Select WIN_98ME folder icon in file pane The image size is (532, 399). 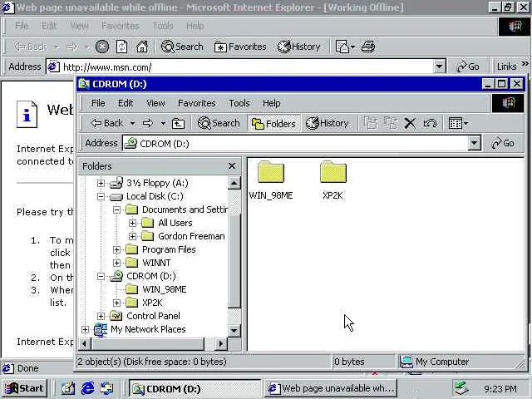click(271, 181)
